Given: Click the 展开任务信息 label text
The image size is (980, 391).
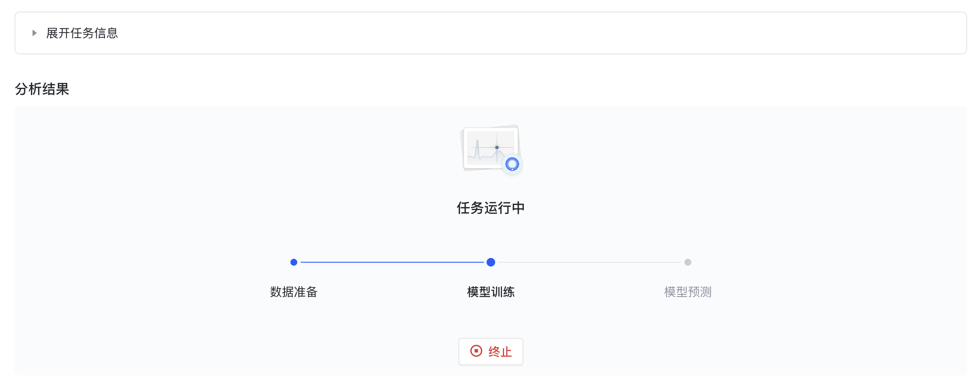Looking at the screenshot, I should (82, 33).
